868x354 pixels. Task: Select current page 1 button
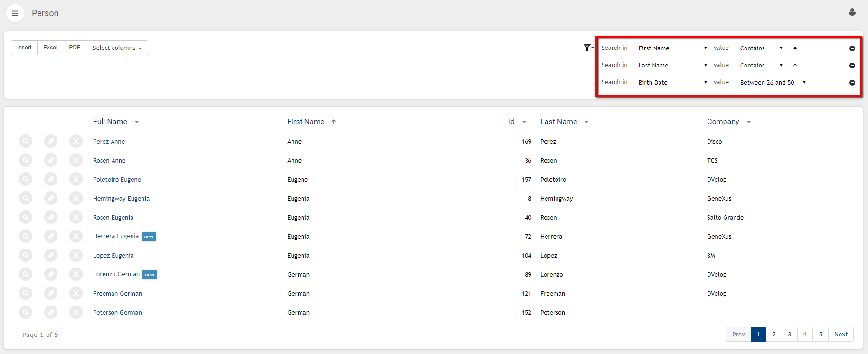[759, 334]
